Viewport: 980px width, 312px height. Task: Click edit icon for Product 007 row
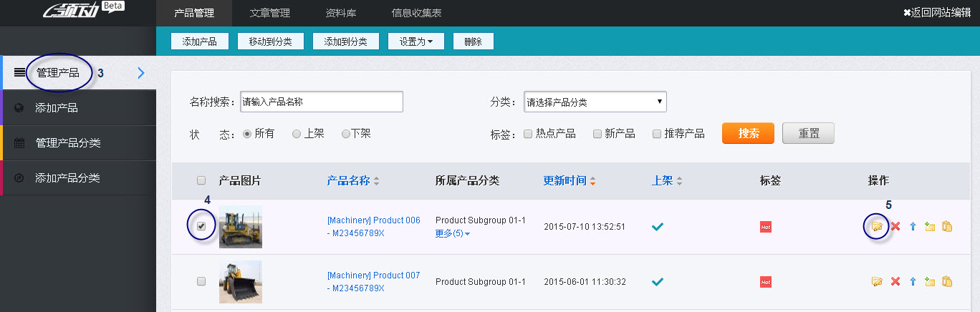tap(876, 282)
